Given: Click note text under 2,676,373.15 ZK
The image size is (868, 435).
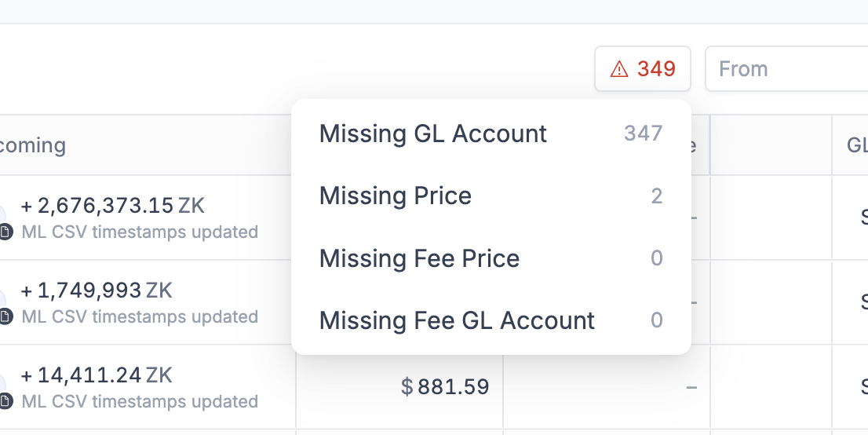Looking at the screenshot, I should 140,232.
